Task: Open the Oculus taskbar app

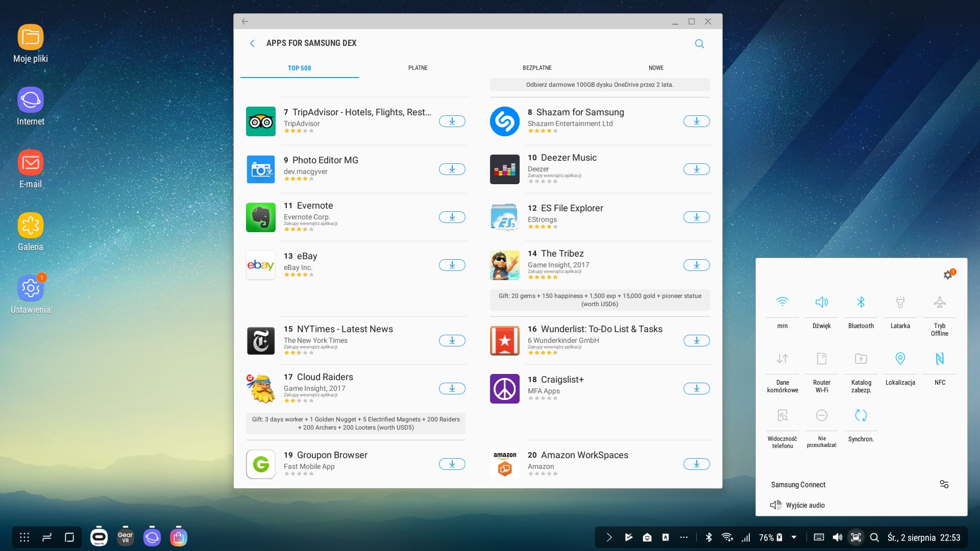Action: [99, 537]
